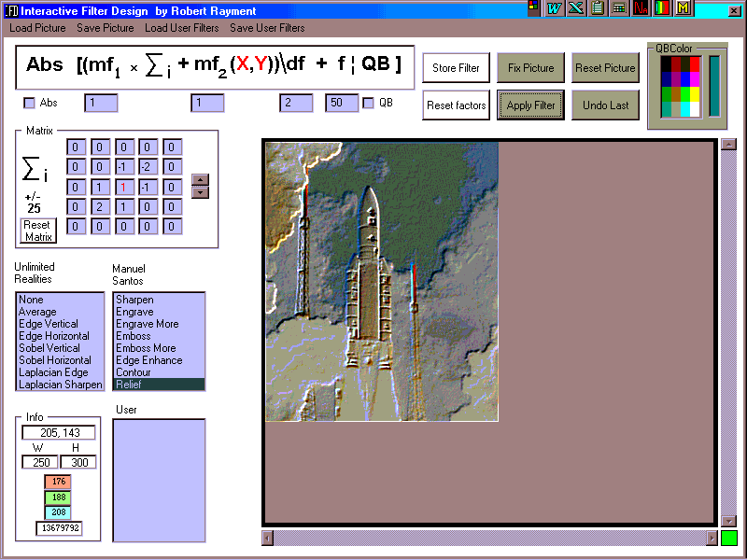Select Sobel Vertical in Unlimited Realities list
The height and width of the screenshot is (560, 747).
click(x=49, y=348)
